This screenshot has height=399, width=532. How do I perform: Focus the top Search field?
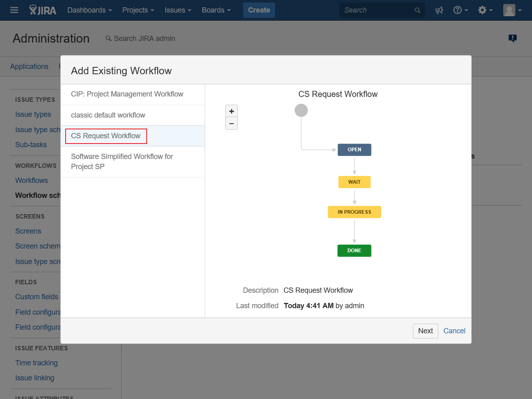[x=382, y=10]
